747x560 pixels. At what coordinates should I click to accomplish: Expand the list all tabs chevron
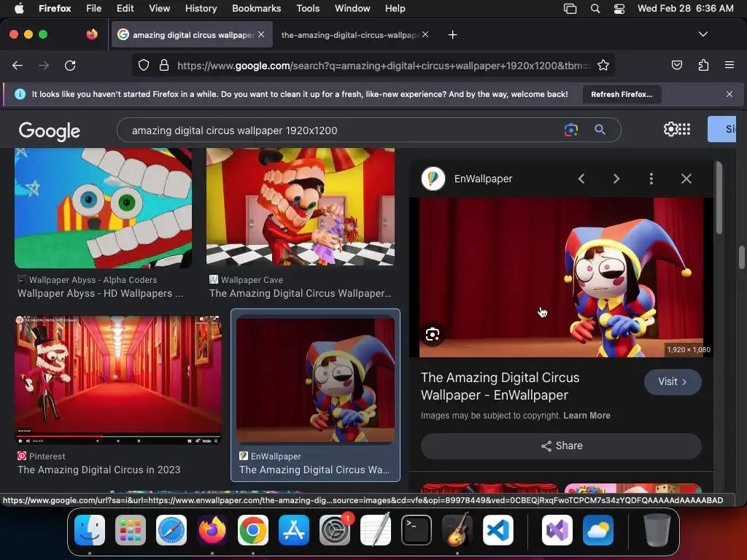[703, 34]
